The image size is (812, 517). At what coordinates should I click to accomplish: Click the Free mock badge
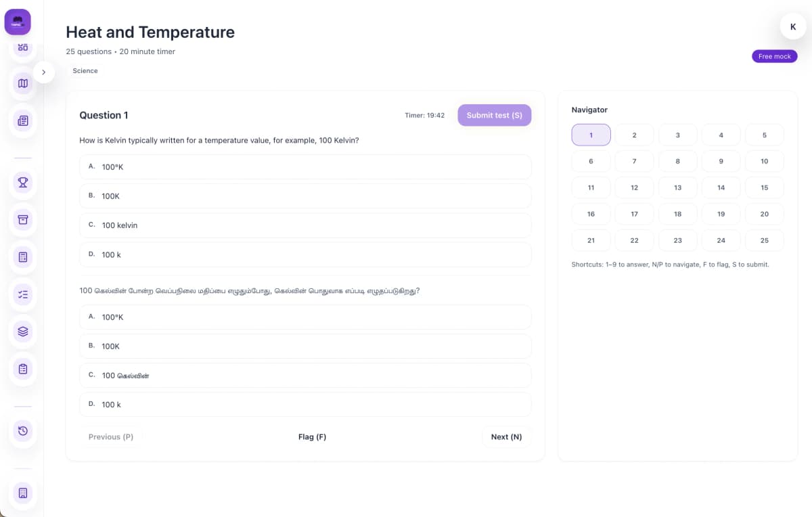point(774,56)
